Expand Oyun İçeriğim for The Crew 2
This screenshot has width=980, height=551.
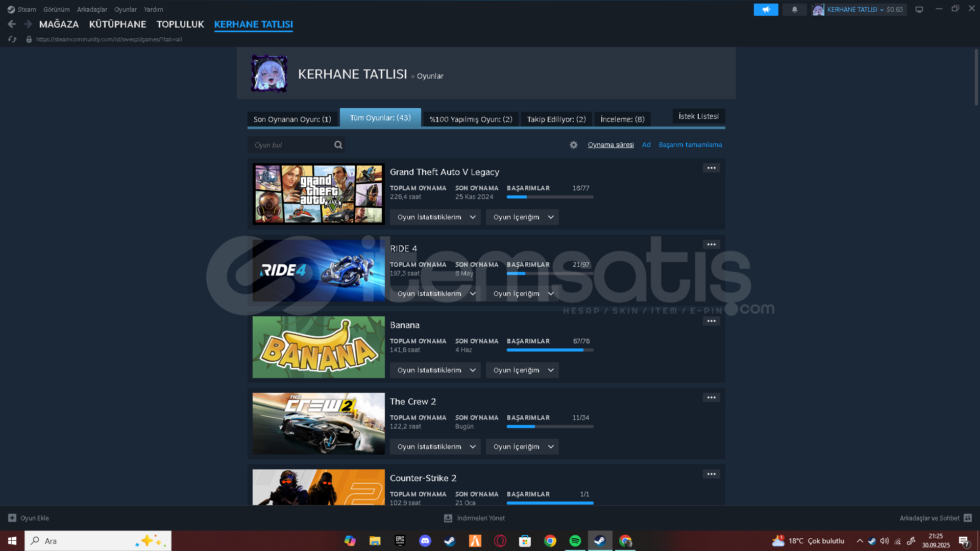pyautogui.click(x=522, y=446)
